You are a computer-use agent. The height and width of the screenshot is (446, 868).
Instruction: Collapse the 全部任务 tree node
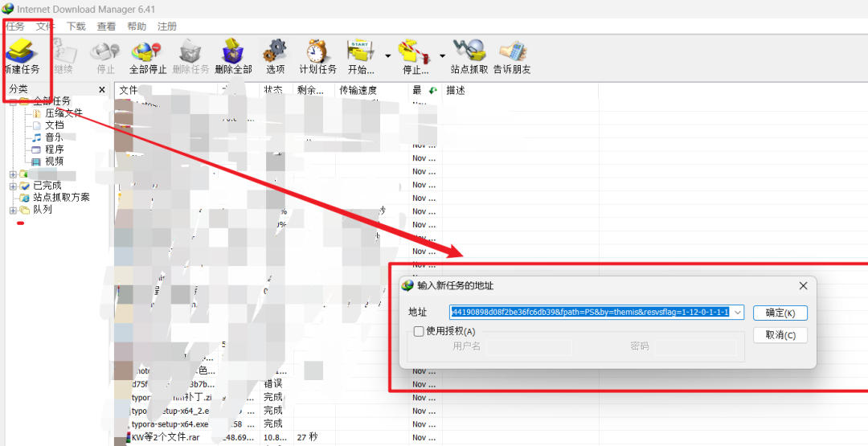coord(13,100)
